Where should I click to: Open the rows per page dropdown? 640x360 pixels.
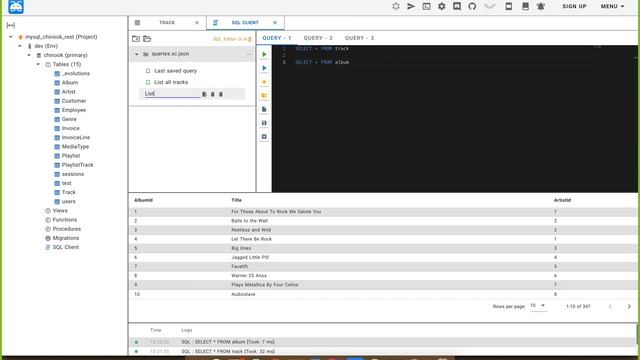[x=538, y=306]
